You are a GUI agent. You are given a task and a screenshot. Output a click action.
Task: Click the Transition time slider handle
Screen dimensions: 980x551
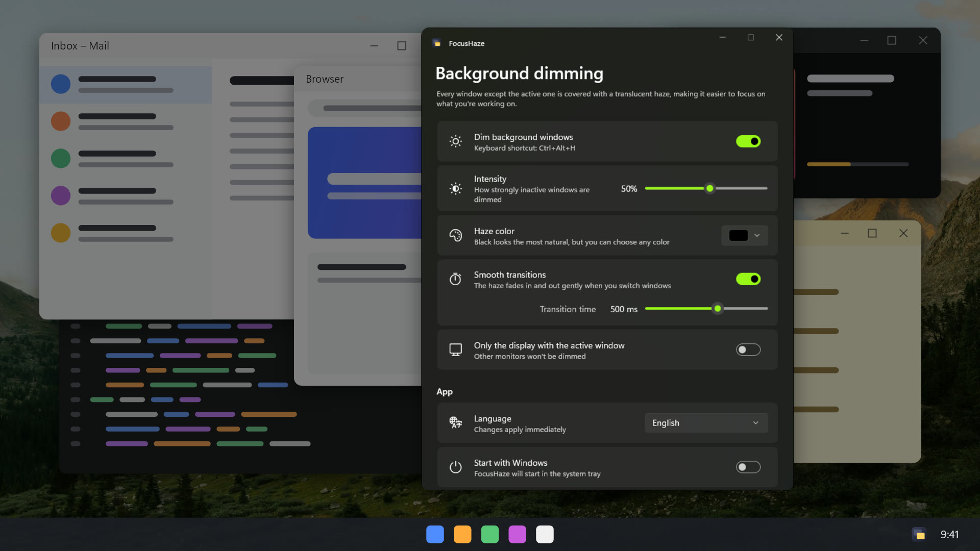coord(718,309)
